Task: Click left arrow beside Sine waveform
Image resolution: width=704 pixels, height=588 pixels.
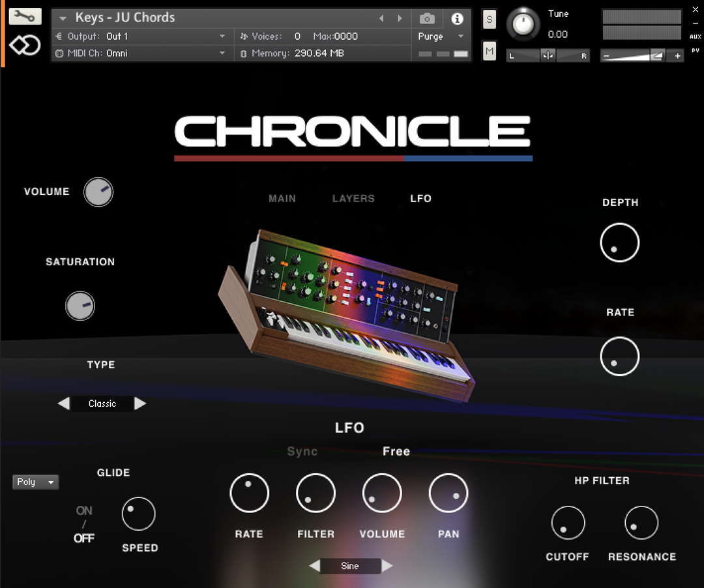Action: 314,566
